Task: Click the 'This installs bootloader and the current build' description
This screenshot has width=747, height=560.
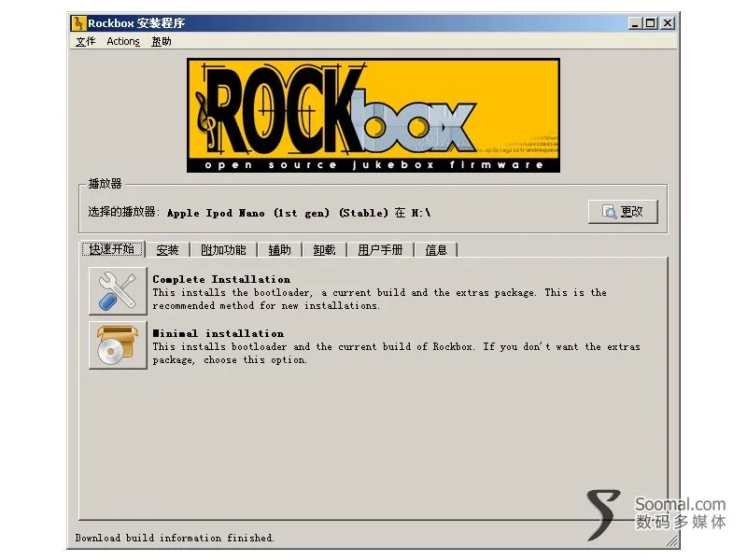Action: tap(396, 354)
